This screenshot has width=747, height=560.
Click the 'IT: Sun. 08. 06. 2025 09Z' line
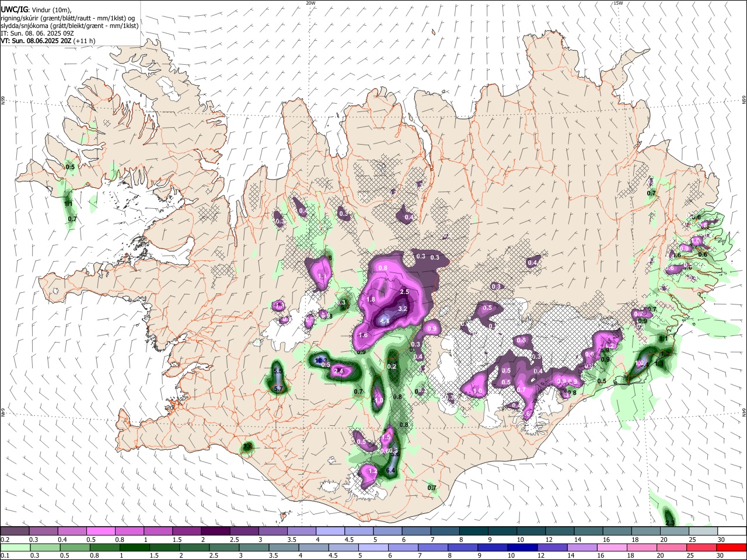pyautogui.click(x=37, y=33)
